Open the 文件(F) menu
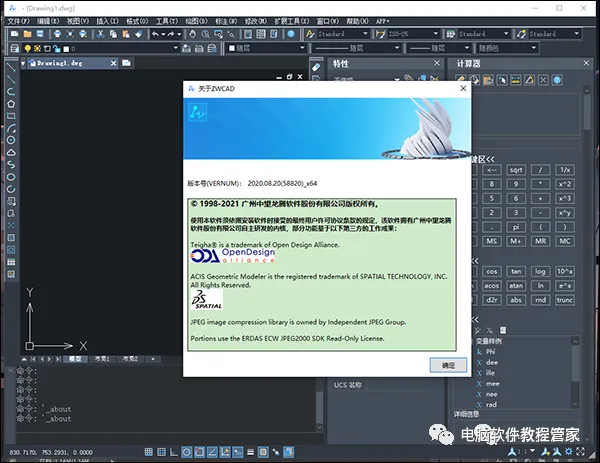The width and height of the screenshot is (600, 463). click(18, 21)
